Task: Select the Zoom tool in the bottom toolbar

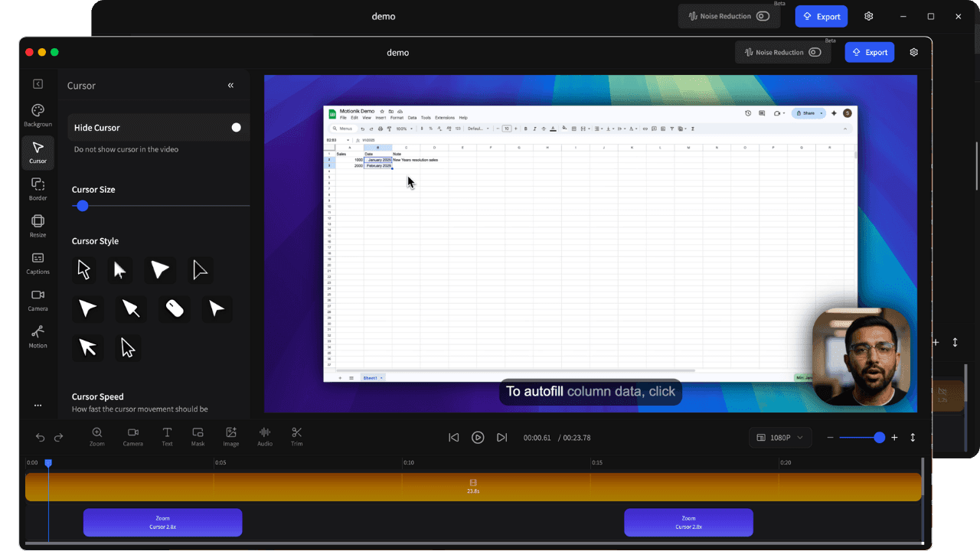Action: 97,436
